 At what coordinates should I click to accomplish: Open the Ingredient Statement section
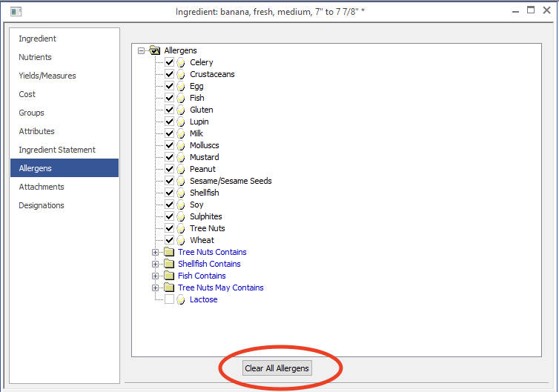[64, 150]
